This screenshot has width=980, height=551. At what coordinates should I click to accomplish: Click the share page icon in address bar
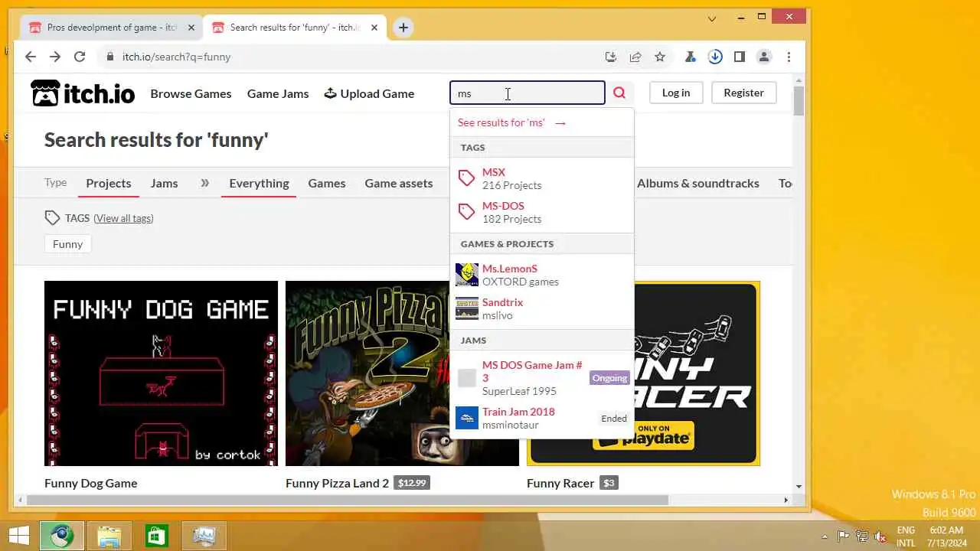[635, 57]
